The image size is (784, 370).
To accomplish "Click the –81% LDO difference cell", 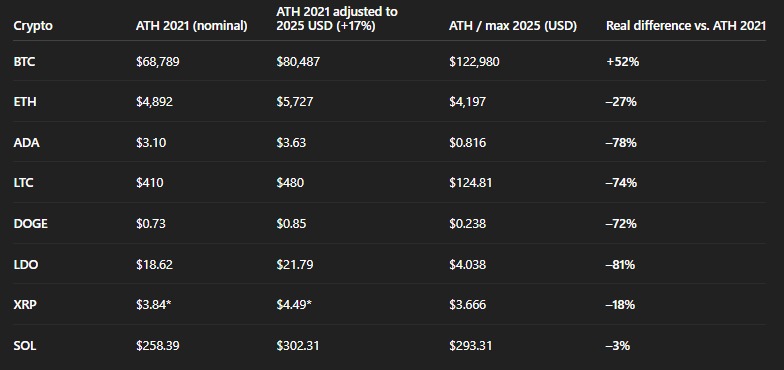I will point(620,264).
